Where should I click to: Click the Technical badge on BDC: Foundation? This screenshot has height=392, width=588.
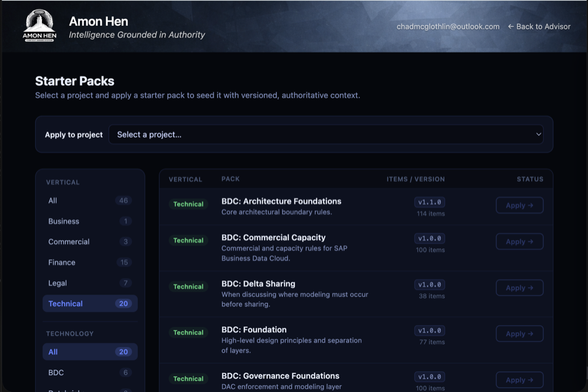(188, 332)
